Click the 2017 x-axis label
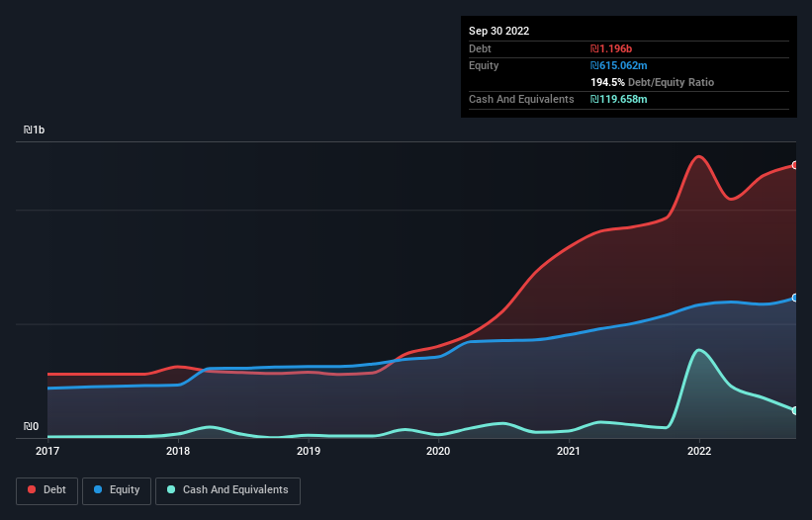 47,451
